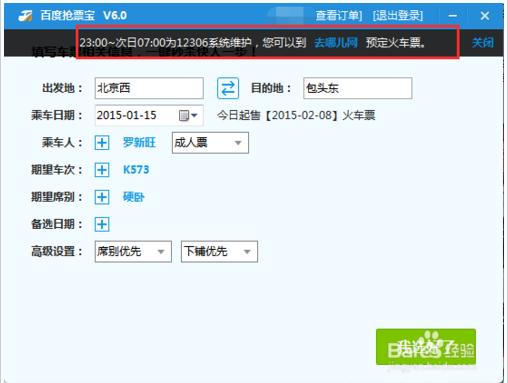Focus the 目的地 field showing 包头东
This screenshot has width=508, height=383.
(x=358, y=88)
